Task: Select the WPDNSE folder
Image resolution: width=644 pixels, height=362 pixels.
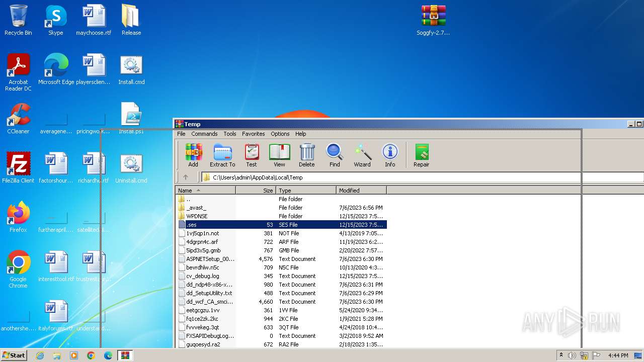Action: pos(281,216)
